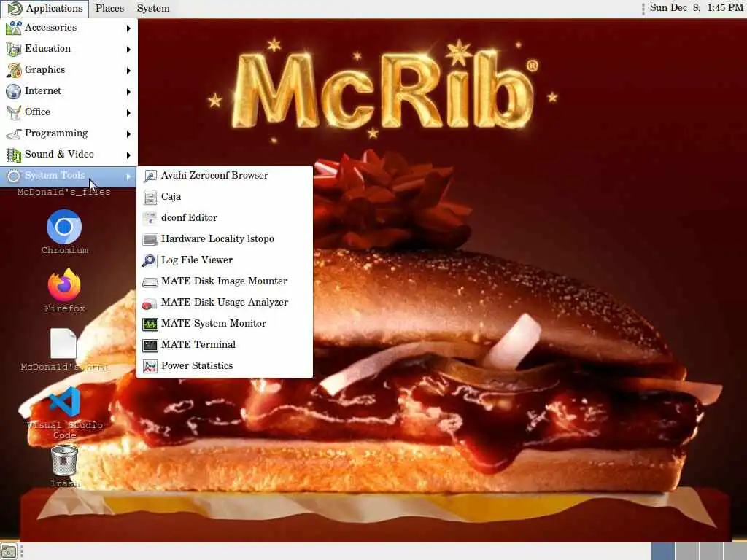Click the Graphics category icon
747x560 pixels.
tap(13, 70)
